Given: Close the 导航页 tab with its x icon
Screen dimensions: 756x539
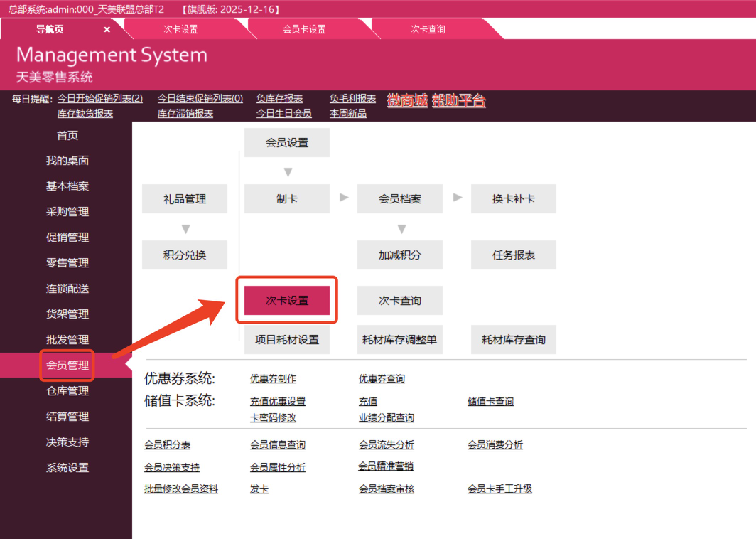Looking at the screenshot, I should [x=107, y=30].
